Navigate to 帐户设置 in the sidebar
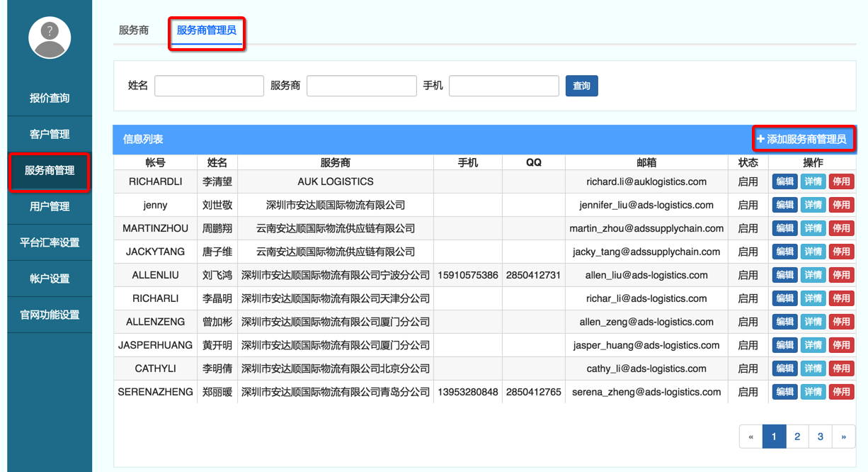This screenshot has height=472, width=868. click(50, 279)
